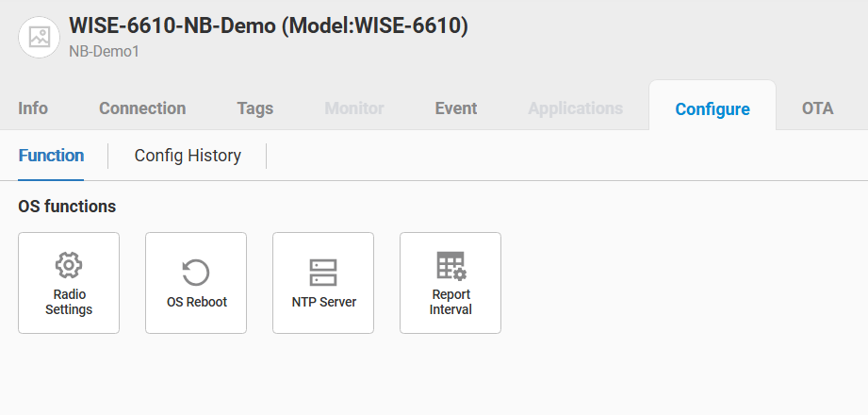Click the "Radio Settings" tile label

(x=69, y=302)
